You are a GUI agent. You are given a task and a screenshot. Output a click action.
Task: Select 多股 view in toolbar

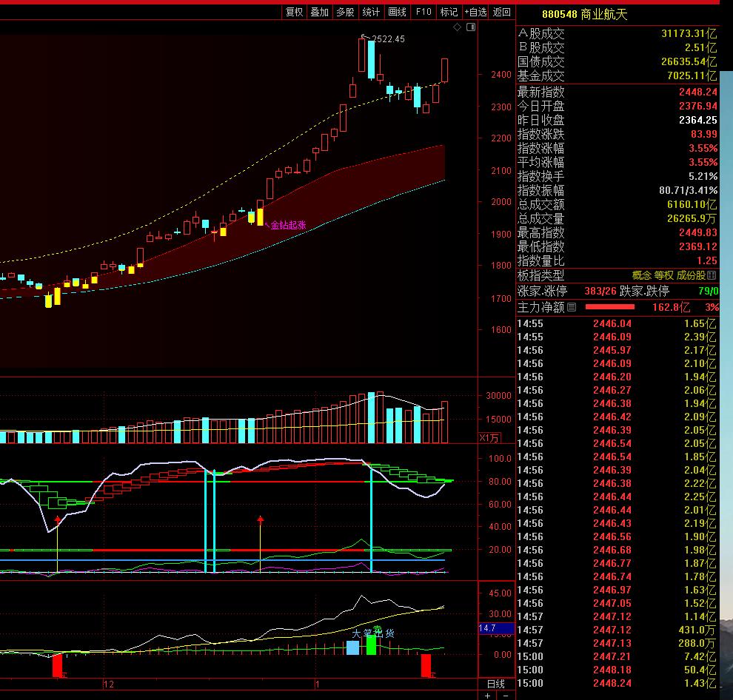tap(346, 12)
